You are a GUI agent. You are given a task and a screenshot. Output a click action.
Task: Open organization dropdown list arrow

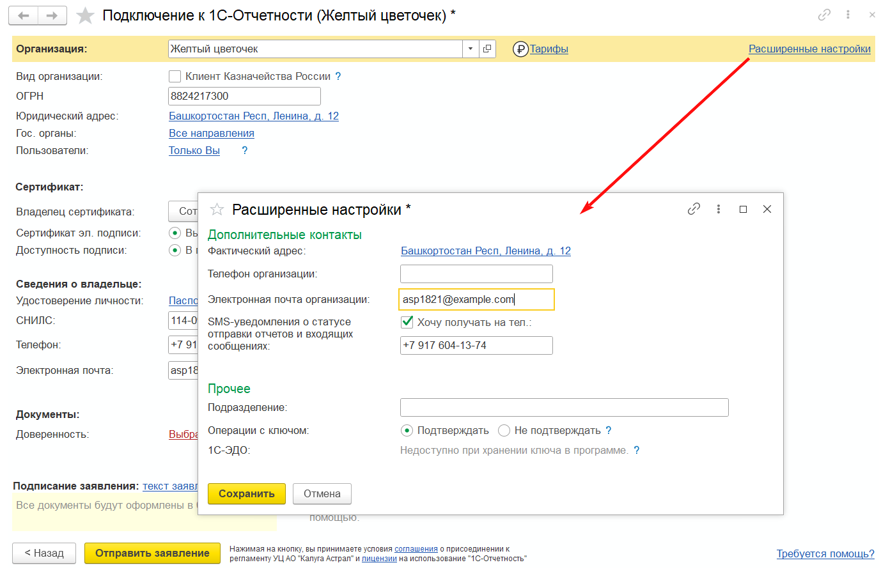(471, 49)
